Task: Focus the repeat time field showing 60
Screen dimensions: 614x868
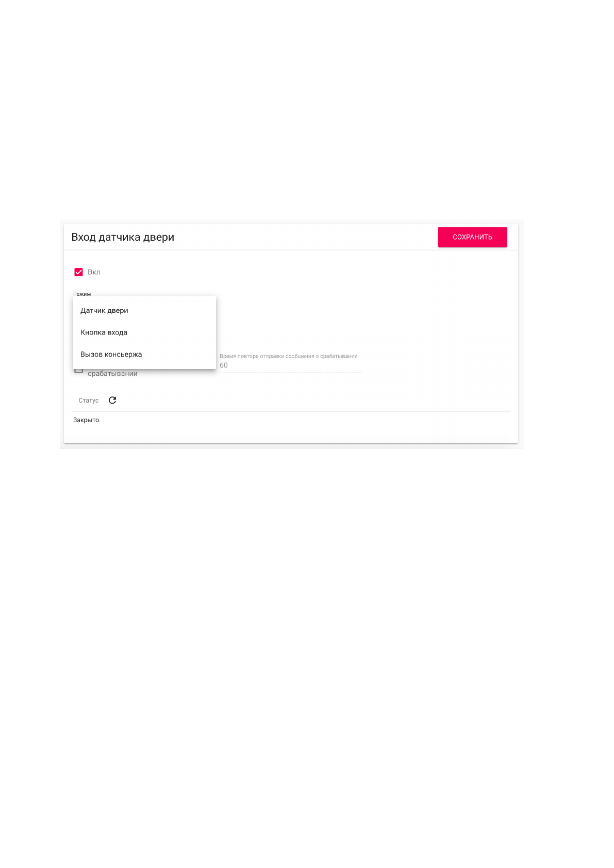Action: coord(290,365)
